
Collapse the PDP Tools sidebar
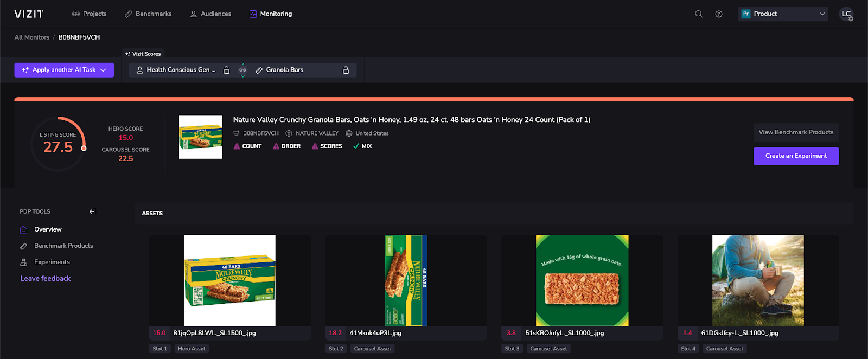coord(93,211)
